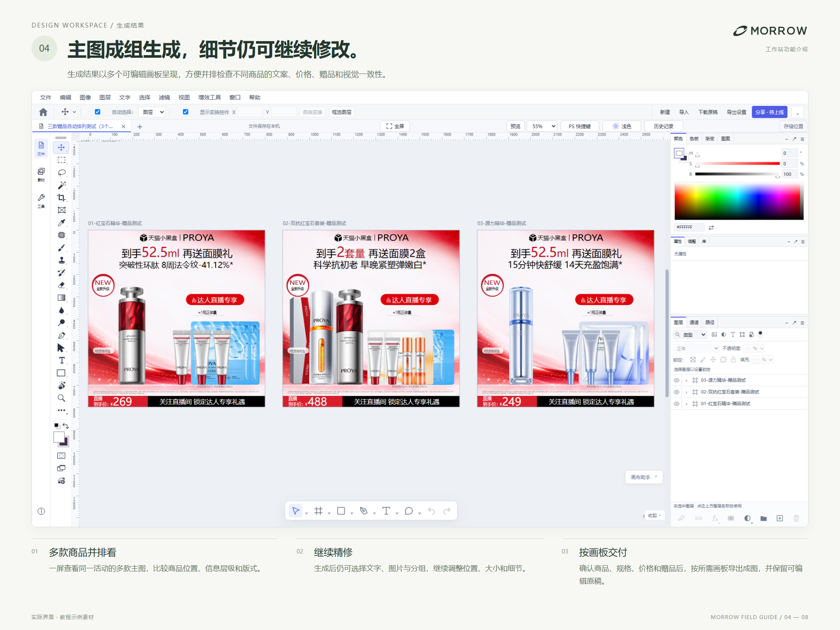Select the Magic Wand tool
840x630 pixels.
(x=61, y=185)
